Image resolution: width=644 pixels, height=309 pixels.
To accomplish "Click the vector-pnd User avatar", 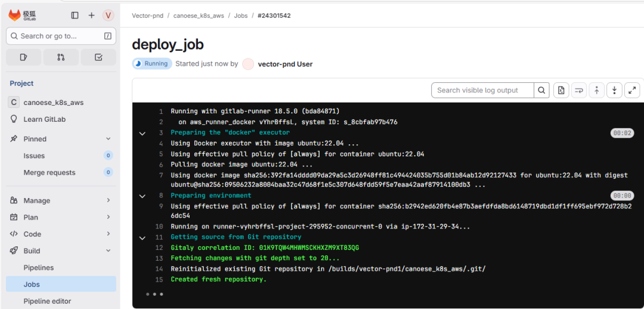I will coord(248,64).
